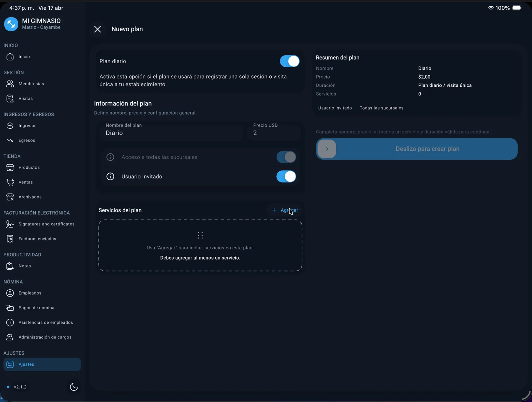Open Productos store icon in sidebar
The image size is (532, 402).
click(x=10, y=167)
